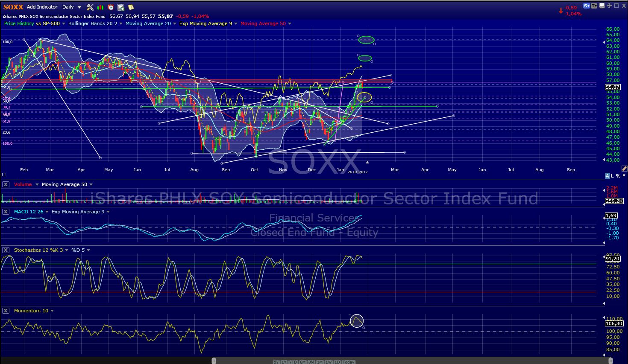Viewport: 628px width, 364px height.
Task: Click the SOXX ticker symbol
Action: coord(13,7)
